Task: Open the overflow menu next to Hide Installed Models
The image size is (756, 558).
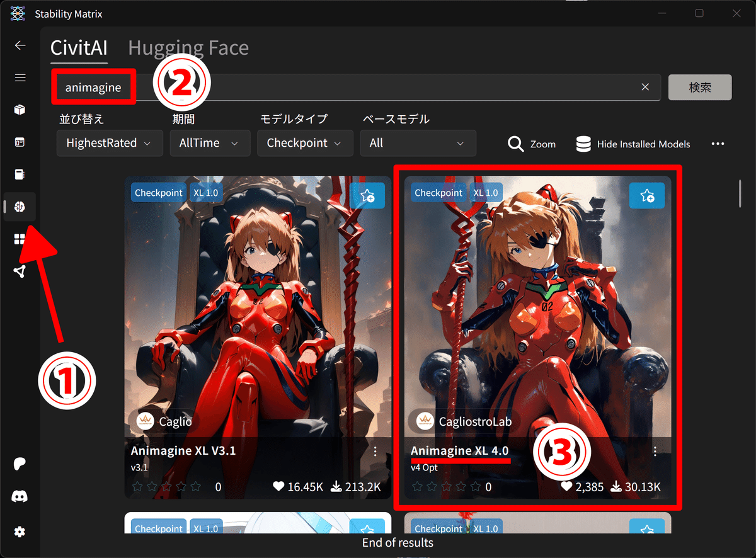Action: pyautogui.click(x=718, y=144)
